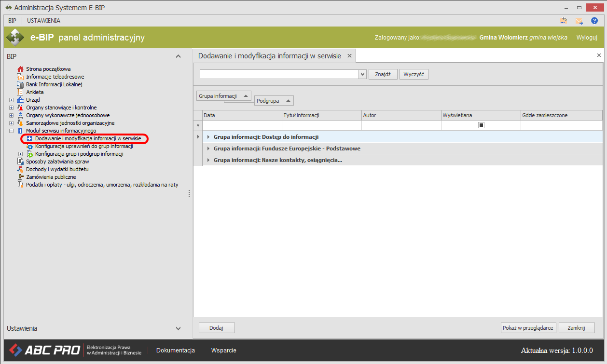Click Organy wykonawcze jednoosobowe icon
The image size is (607, 364).
20,115
